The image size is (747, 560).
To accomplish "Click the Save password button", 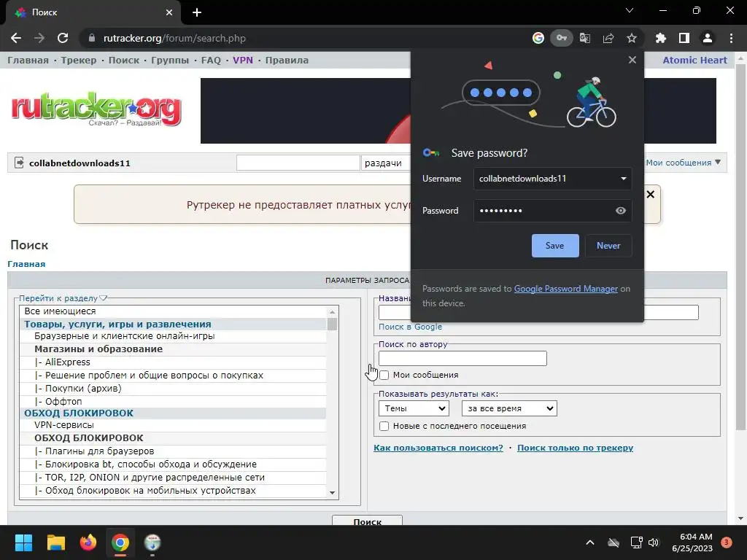I will tap(555, 246).
